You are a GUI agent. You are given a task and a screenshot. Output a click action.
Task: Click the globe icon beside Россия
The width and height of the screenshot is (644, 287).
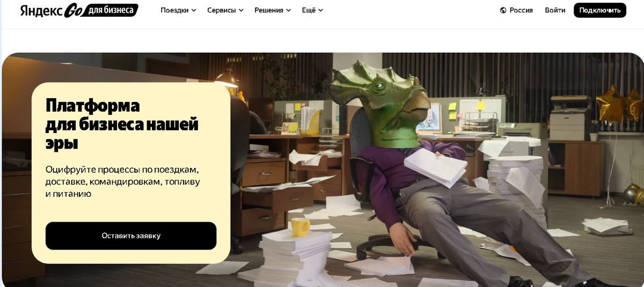[x=503, y=10]
